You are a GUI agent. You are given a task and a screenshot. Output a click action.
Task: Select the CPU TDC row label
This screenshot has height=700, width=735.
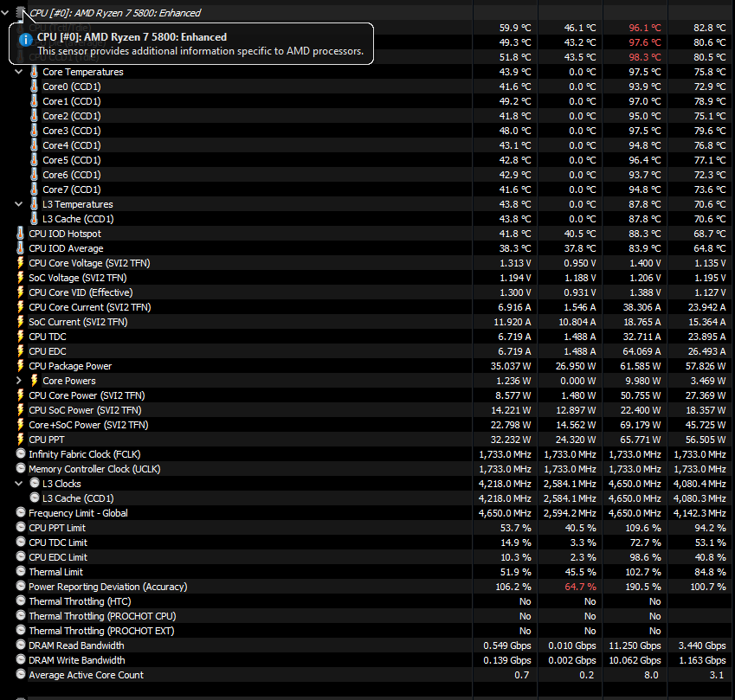(48, 337)
